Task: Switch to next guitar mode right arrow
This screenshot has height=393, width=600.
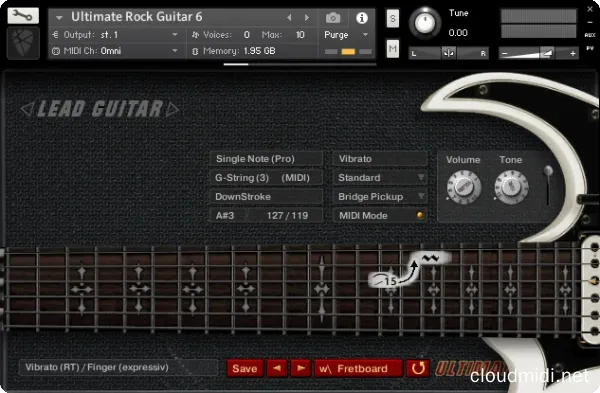Action: (173, 109)
